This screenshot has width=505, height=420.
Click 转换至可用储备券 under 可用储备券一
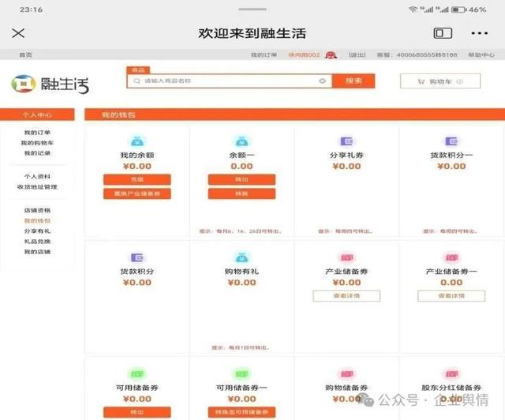[242, 412]
